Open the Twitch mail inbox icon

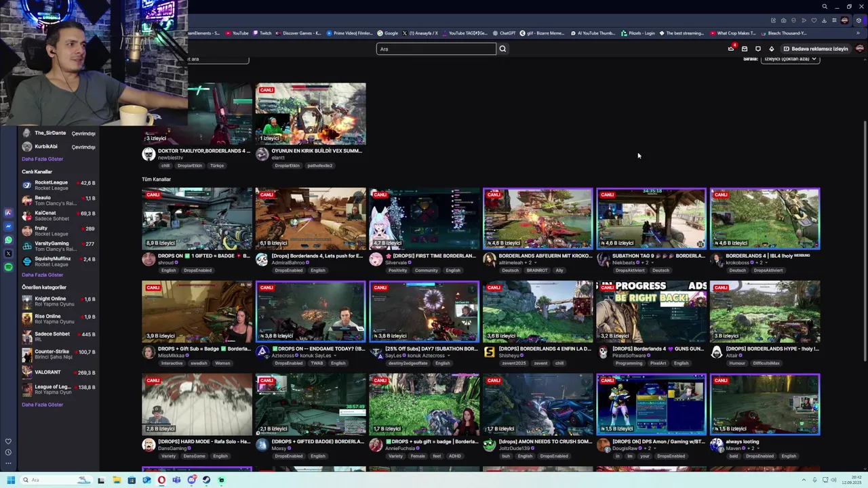(x=744, y=49)
